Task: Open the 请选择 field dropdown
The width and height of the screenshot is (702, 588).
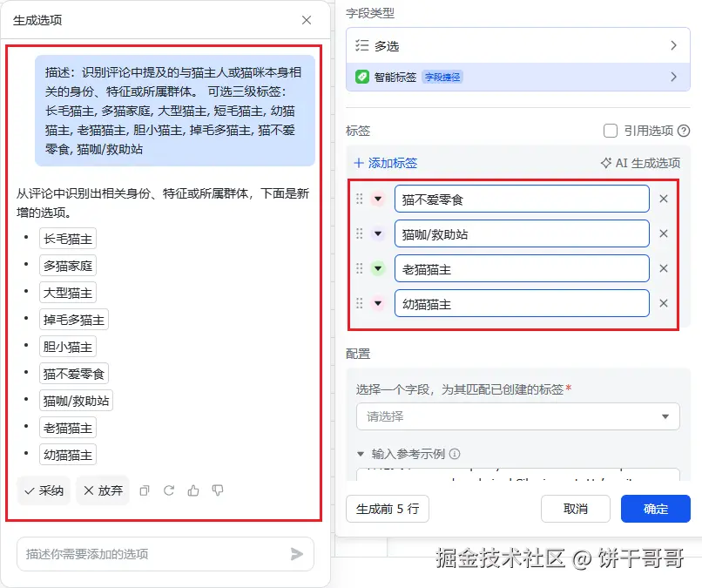Action: [518, 416]
